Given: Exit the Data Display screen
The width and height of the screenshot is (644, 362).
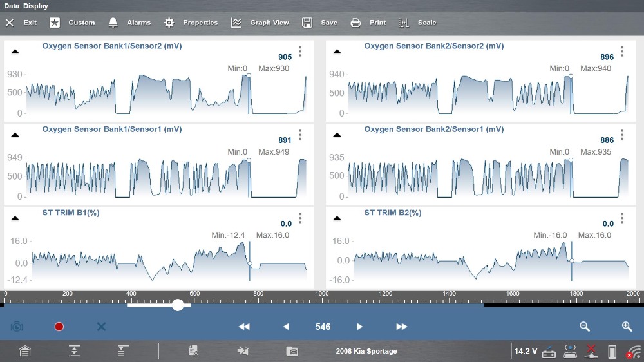Looking at the screenshot, I should [x=21, y=23].
